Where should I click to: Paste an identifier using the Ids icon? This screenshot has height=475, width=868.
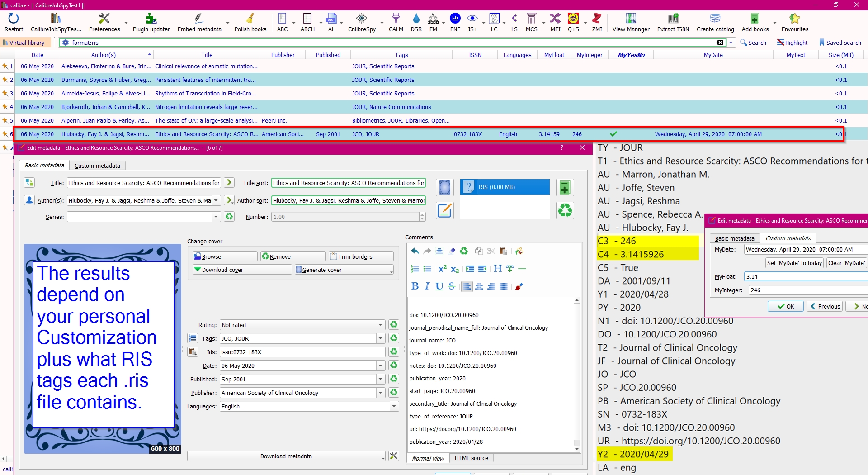tap(193, 351)
